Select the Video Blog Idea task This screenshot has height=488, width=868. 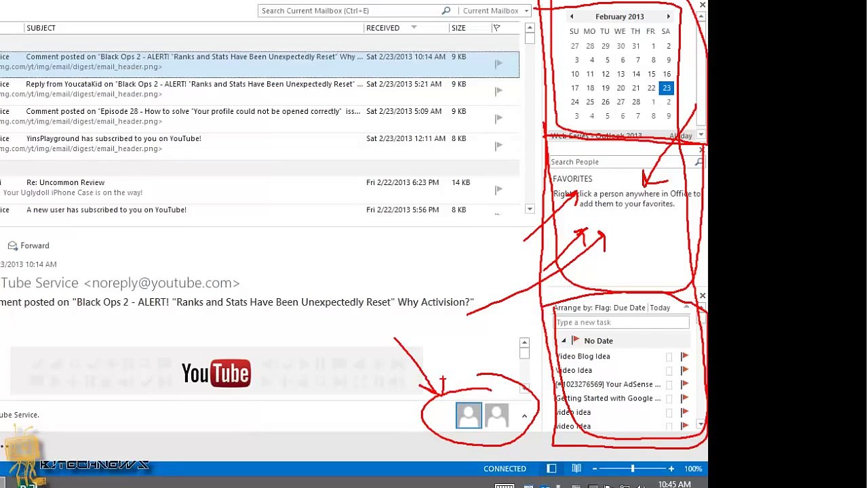[583, 357]
